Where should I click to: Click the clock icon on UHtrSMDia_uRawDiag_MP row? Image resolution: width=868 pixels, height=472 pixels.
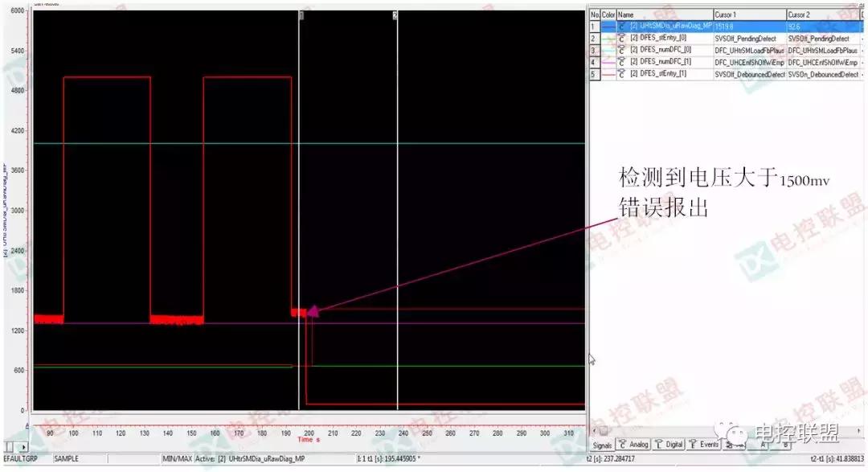pyautogui.click(x=622, y=27)
